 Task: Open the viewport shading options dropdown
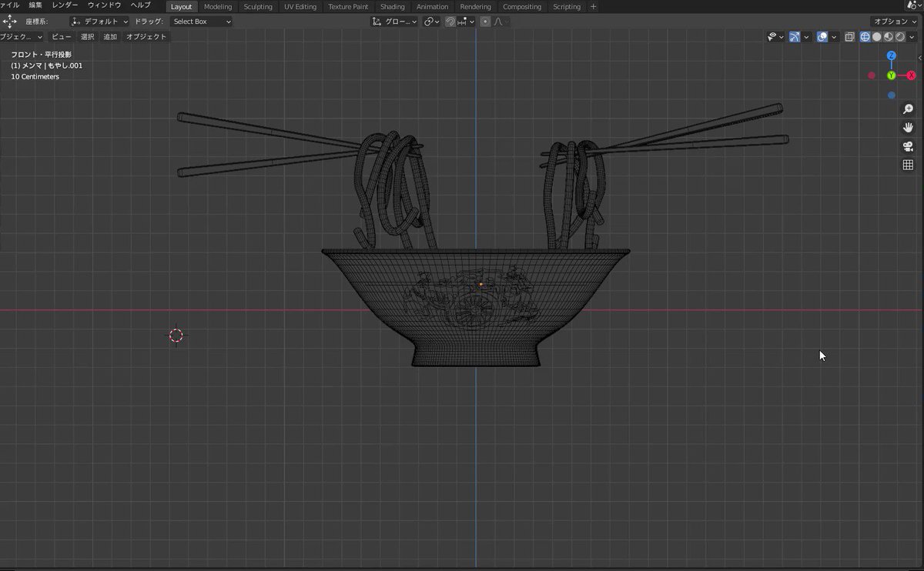click(x=912, y=36)
